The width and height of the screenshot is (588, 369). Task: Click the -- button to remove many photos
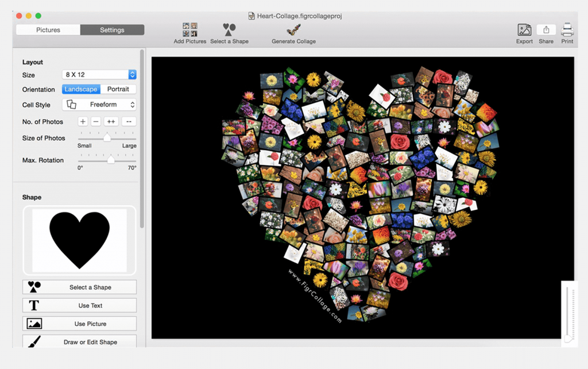tap(129, 122)
